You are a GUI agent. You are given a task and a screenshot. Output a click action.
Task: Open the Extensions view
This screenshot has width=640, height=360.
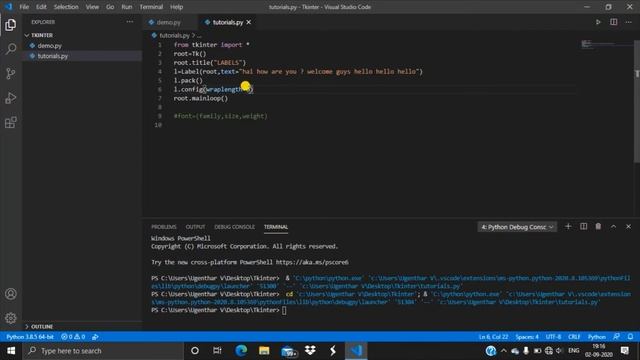(x=11, y=122)
